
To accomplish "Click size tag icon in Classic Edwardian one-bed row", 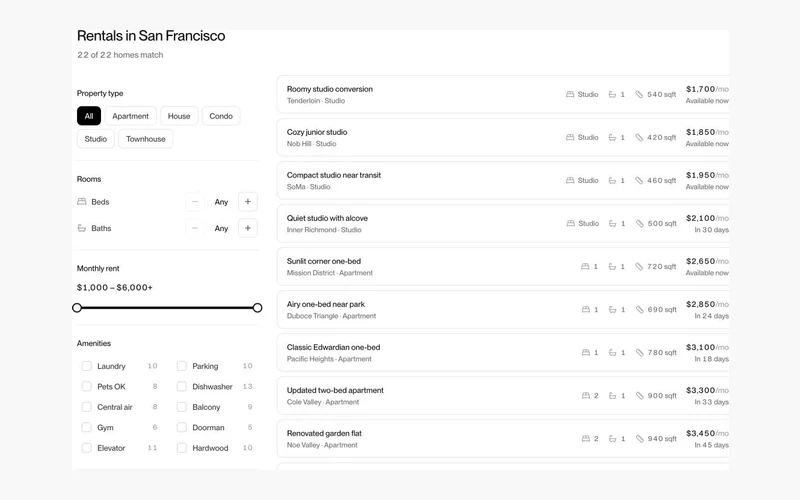I will tap(639, 353).
